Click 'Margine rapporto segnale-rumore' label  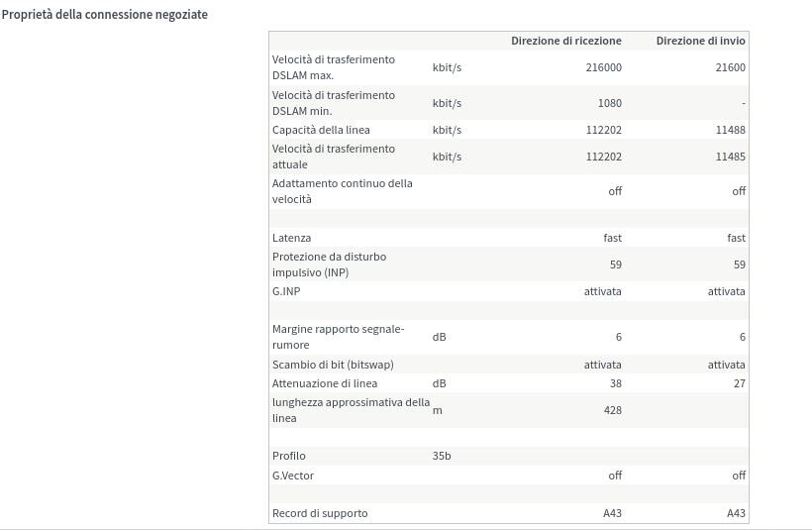[338, 337]
